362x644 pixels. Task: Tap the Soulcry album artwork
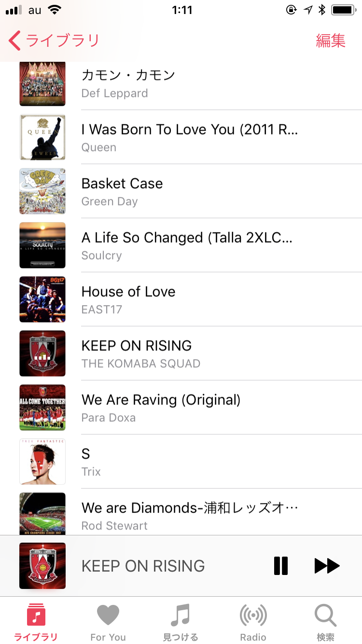[42, 245]
